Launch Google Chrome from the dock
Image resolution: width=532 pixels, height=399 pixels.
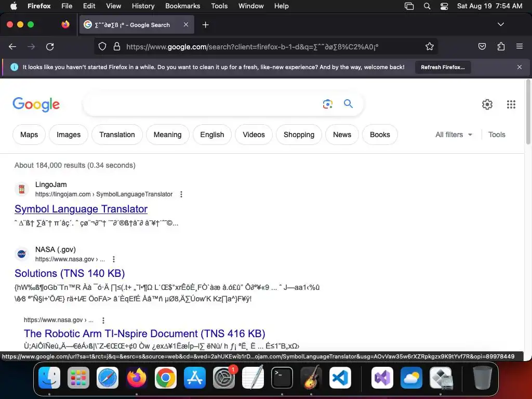(166, 378)
